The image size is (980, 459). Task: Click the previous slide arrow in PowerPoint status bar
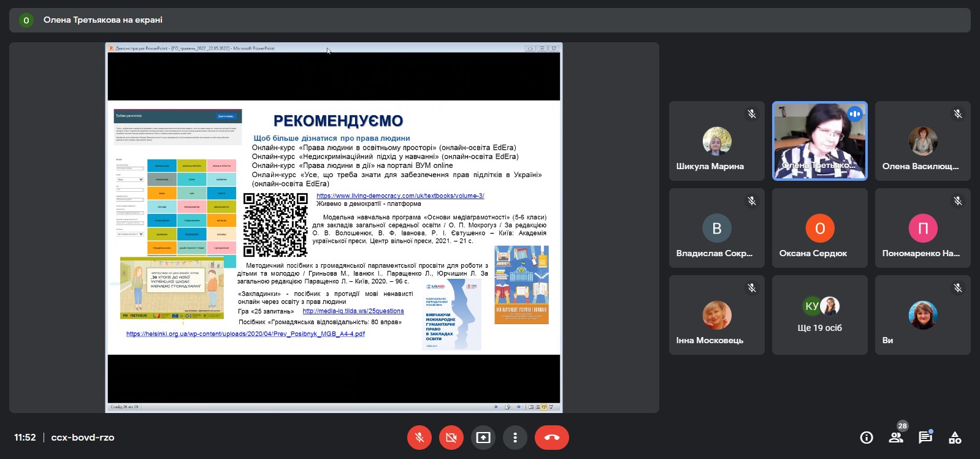click(x=496, y=407)
